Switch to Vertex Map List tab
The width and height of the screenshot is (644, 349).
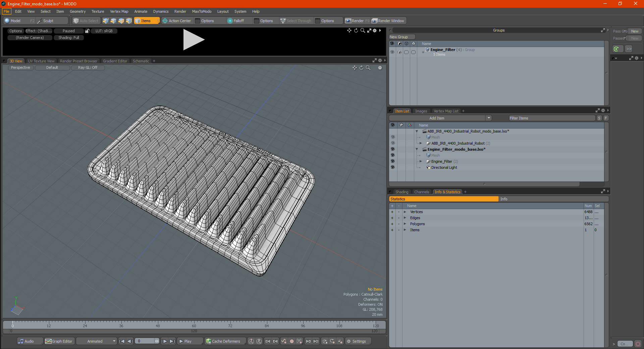tap(446, 111)
